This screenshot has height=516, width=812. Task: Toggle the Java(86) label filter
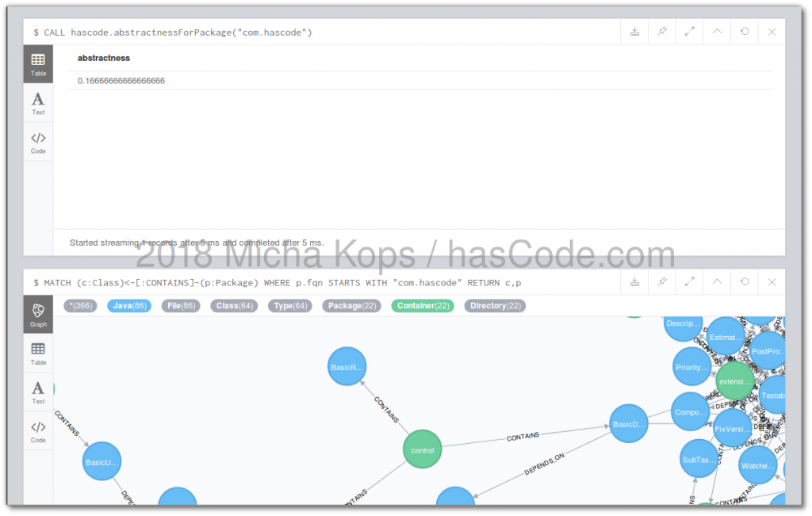pyautogui.click(x=128, y=305)
